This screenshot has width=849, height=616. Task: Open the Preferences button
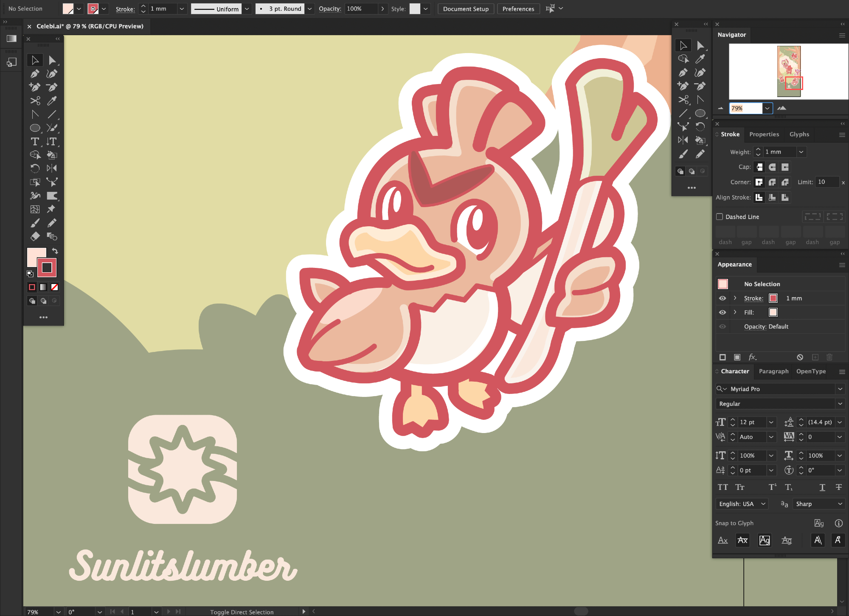(518, 8)
